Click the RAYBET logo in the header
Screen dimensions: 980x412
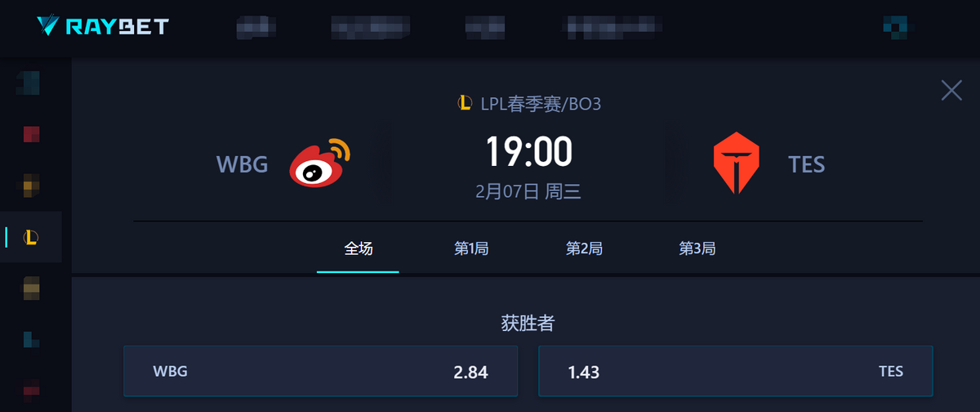click(x=103, y=27)
